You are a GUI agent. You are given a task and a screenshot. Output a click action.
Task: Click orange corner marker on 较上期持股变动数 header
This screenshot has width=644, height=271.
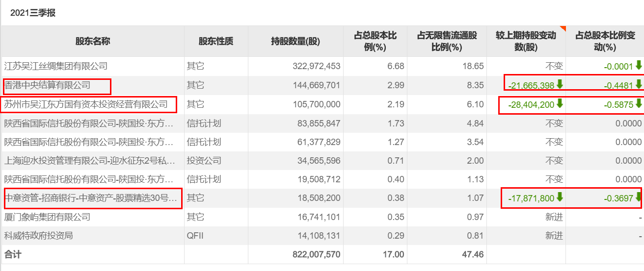[x=563, y=28]
